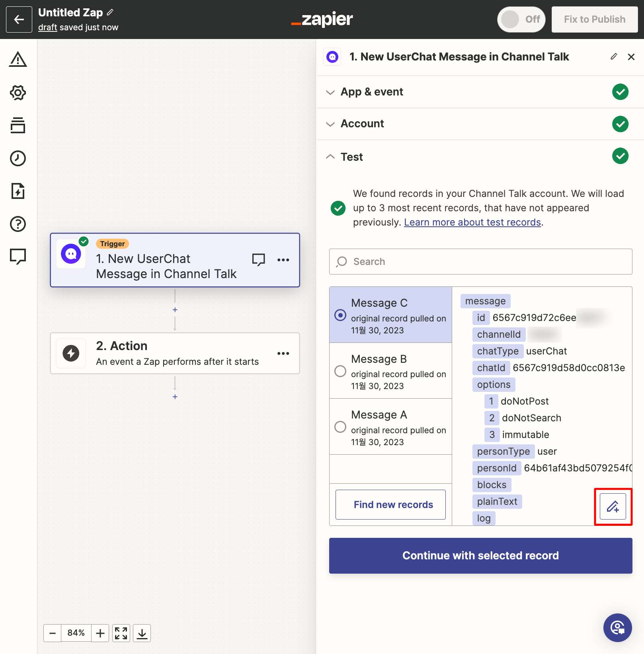Click the personId field label
The height and width of the screenshot is (654, 644).
coord(496,468)
